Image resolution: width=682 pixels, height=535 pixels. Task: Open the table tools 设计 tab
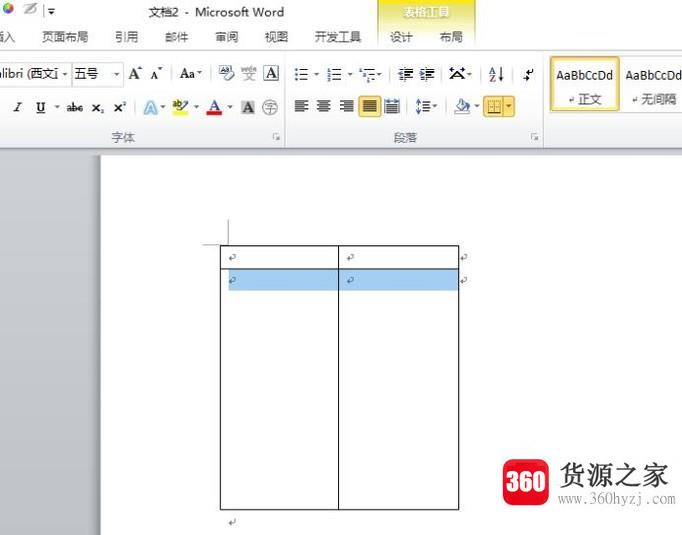[x=401, y=37]
